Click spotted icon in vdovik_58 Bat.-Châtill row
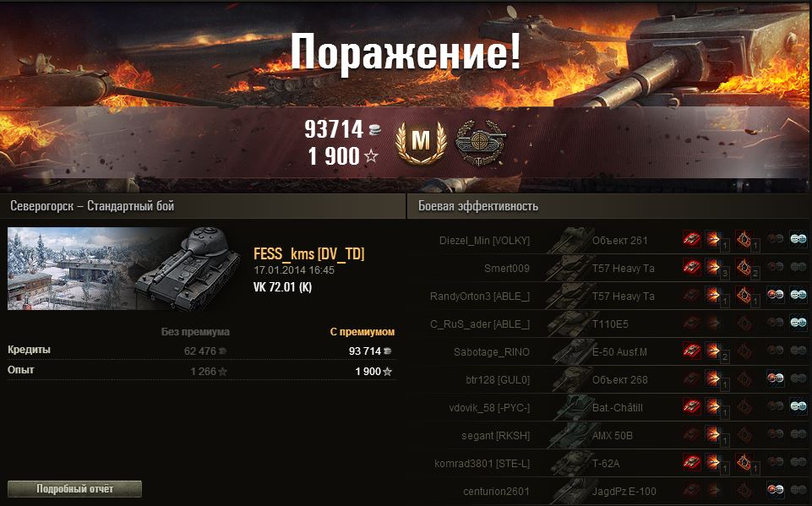Image resolution: width=812 pixels, height=506 pixels. (x=798, y=406)
